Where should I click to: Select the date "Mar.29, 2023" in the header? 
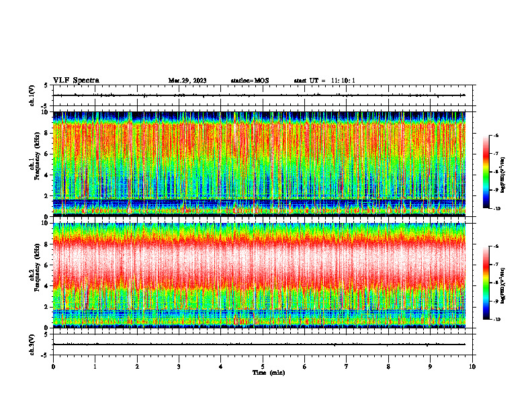[x=187, y=81]
